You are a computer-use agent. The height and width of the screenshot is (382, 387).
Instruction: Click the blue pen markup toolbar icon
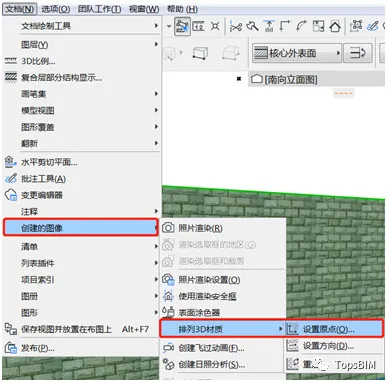pos(373,26)
